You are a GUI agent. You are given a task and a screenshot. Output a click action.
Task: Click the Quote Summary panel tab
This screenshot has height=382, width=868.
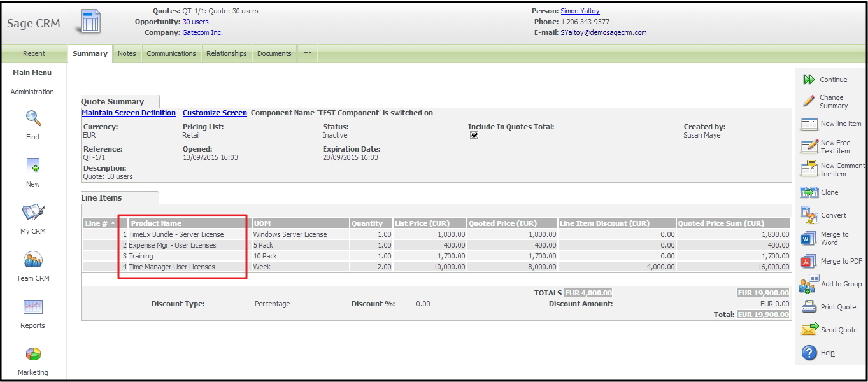(x=120, y=101)
